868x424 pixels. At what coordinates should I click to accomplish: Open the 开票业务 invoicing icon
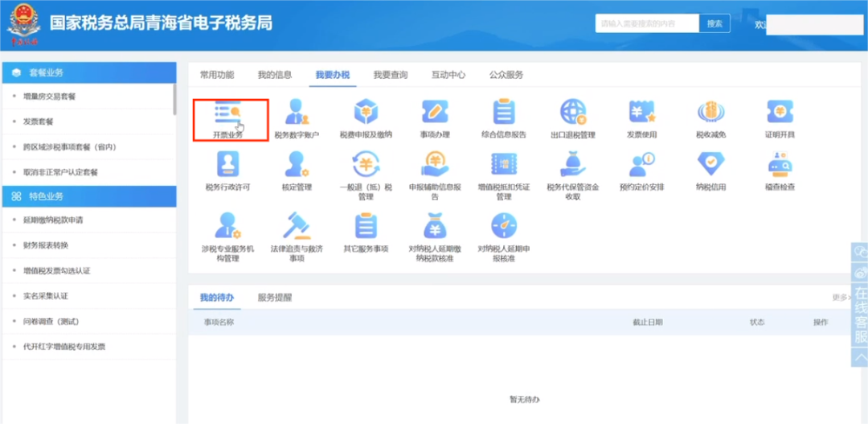coord(228,113)
